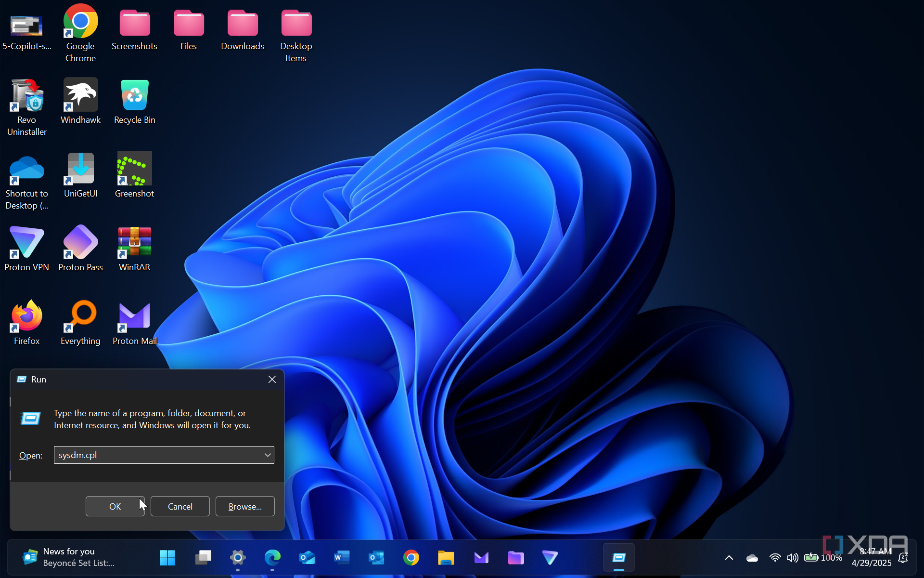The width and height of the screenshot is (924, 578).
Task: Open the OneDrive tray icon
Action: (752, 558)
